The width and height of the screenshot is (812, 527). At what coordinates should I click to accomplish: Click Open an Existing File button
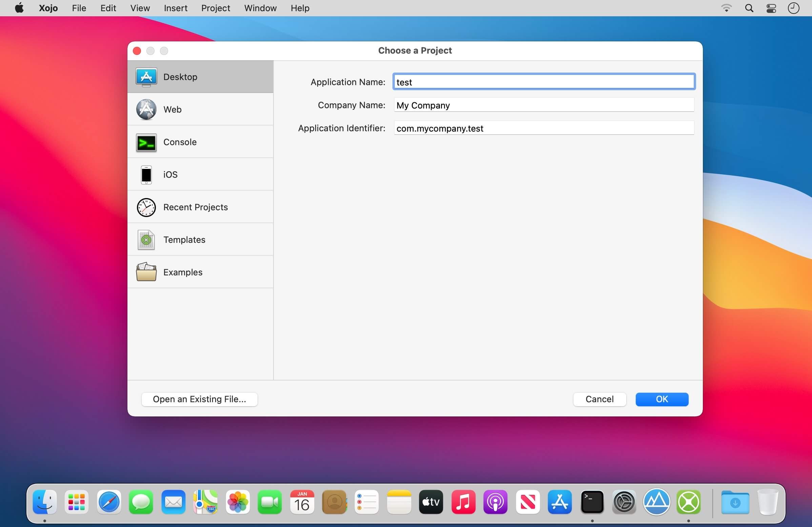(x=199, y=399)
